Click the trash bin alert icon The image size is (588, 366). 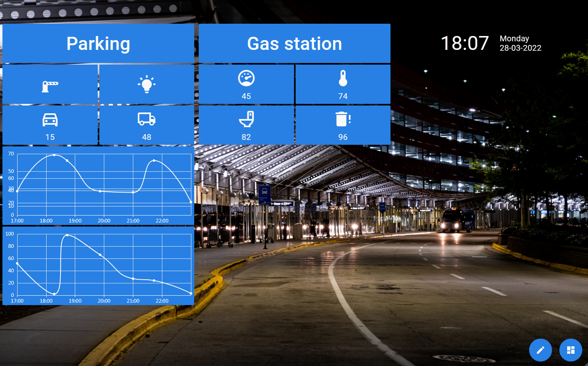343,119
